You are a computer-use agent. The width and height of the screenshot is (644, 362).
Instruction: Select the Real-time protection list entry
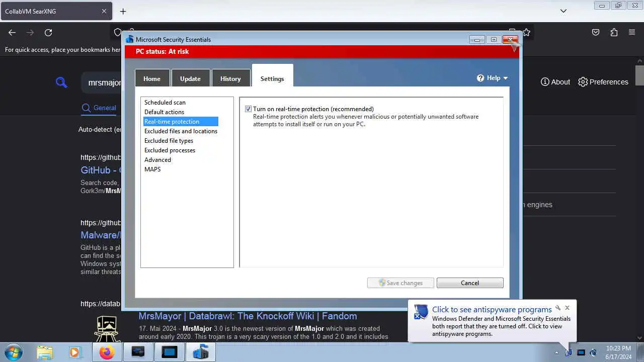(x=181, y=122)
